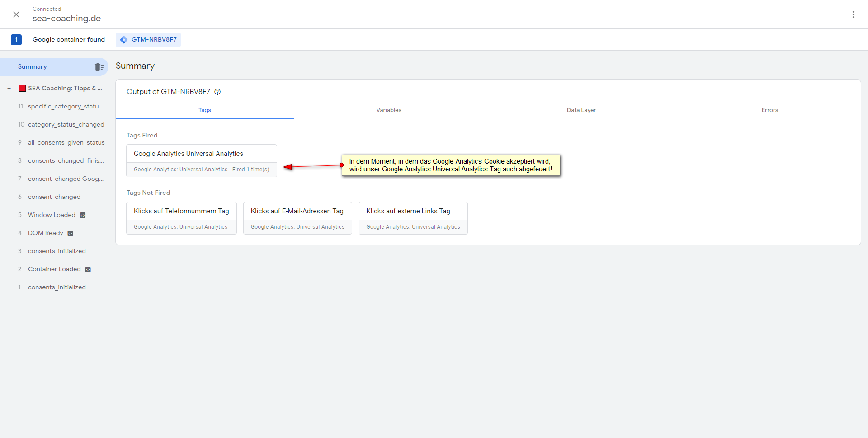
Task: Click the sea-coaching.de domain title
Action: pos(66,19)
